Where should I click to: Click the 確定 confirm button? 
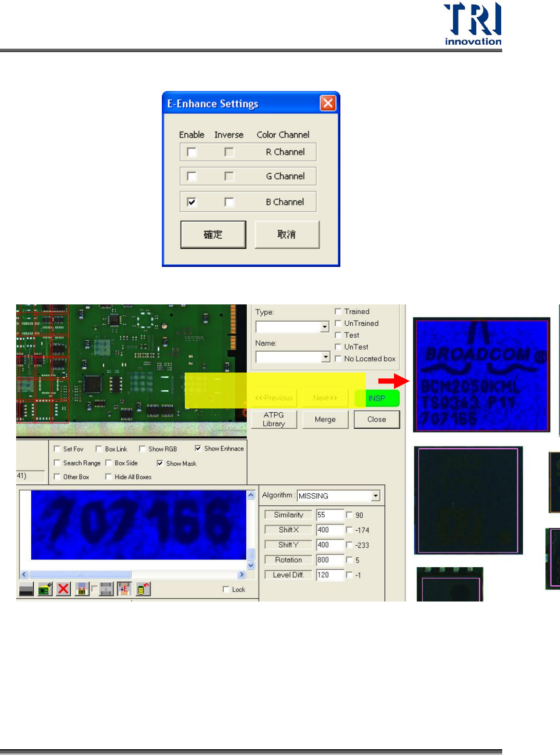click(x=213, y=235)
